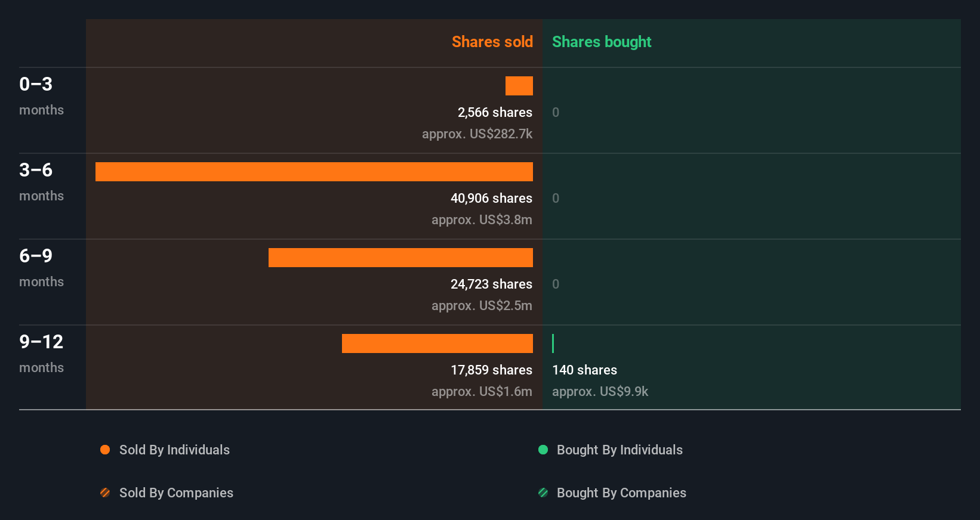980x520 pixels.
Task: Click the approx. US$9.9k amount
Action: 600,392
